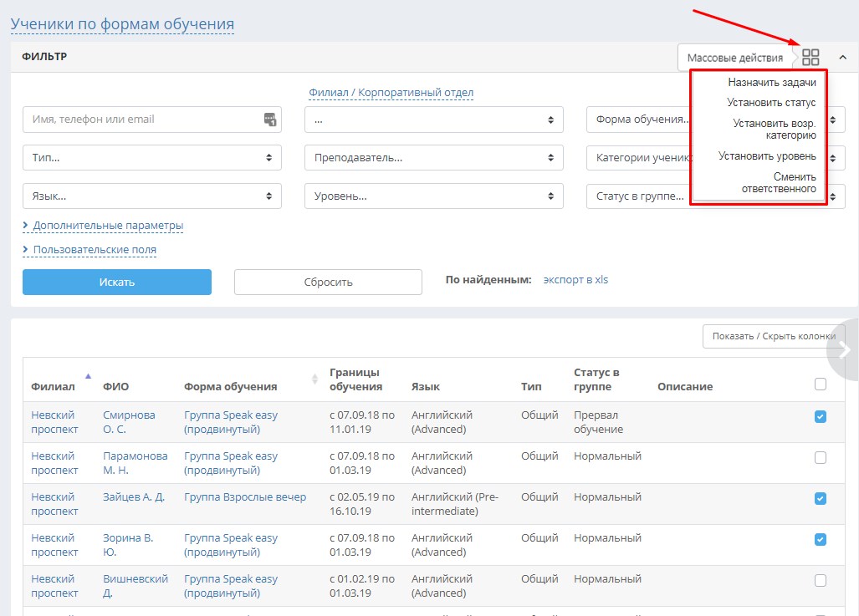The width and height of the screenshot is (859, 616).
Task: Open the mass actions grid icon
Action: 810,57
